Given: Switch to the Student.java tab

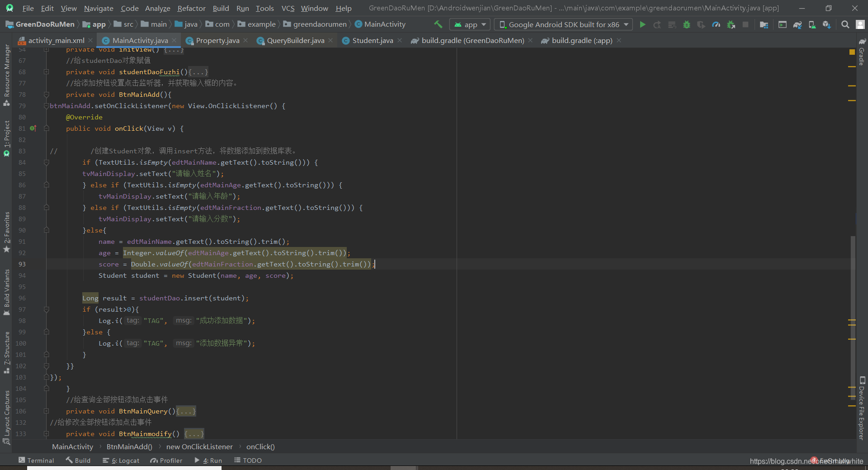Looking at the screenshot, I should pyautogui.click(x=373, y=40).
